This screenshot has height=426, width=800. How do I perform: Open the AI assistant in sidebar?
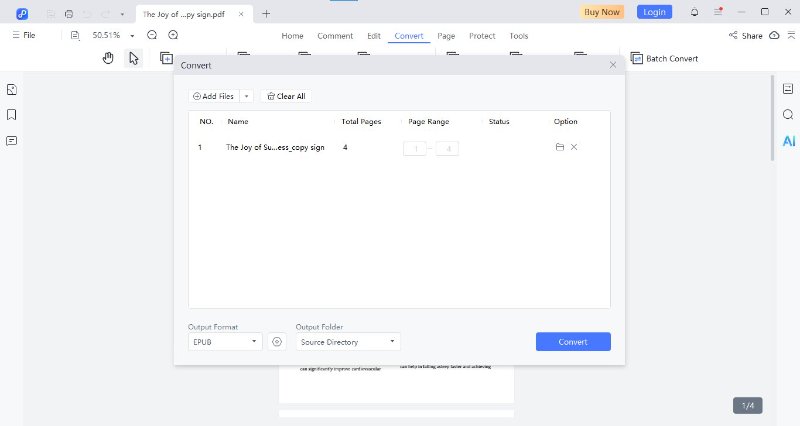(789, 141)
